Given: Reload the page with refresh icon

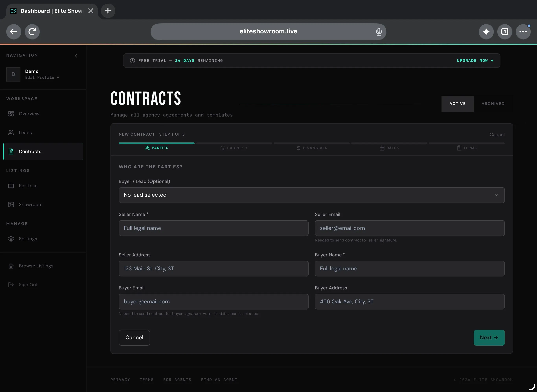Looking at the screenshot, I should click(32, 32).
